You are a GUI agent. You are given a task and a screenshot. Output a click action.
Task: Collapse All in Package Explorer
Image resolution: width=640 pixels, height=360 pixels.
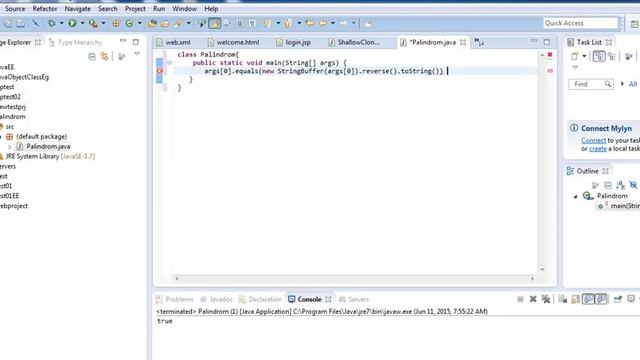point(92,56)
